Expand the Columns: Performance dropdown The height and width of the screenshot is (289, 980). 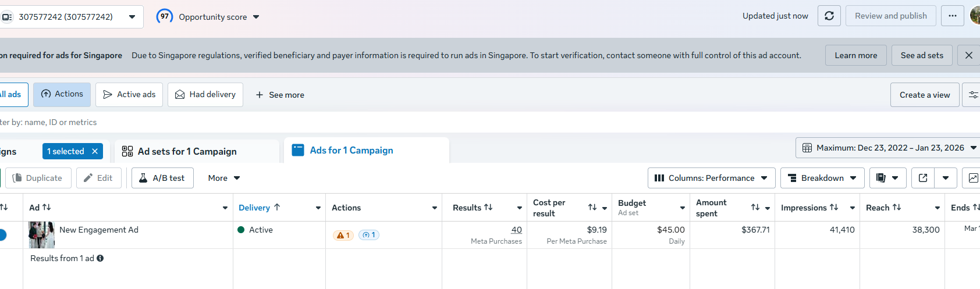[x=711, y=178]
